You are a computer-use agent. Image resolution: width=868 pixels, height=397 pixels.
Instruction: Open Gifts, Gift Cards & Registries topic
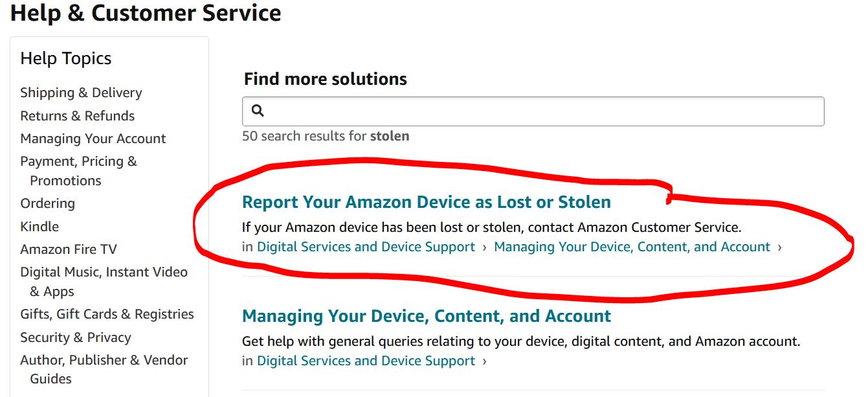click(107, 314)
